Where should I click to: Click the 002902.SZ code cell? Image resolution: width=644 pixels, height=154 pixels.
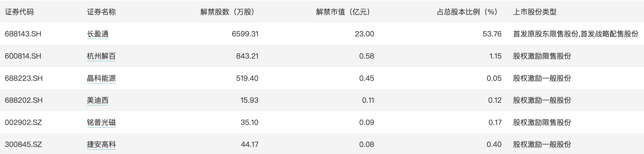click(23, 123)
